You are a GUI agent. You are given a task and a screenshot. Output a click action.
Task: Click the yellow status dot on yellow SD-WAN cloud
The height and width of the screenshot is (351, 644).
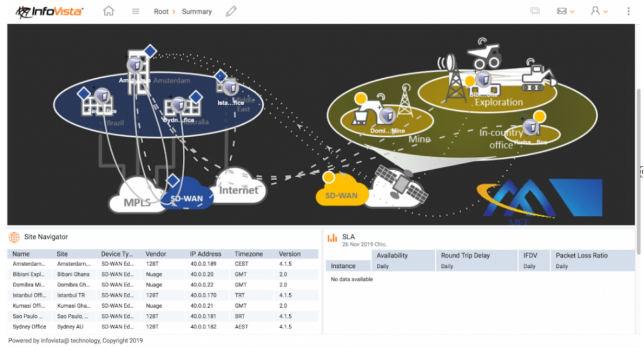[328, 177]
